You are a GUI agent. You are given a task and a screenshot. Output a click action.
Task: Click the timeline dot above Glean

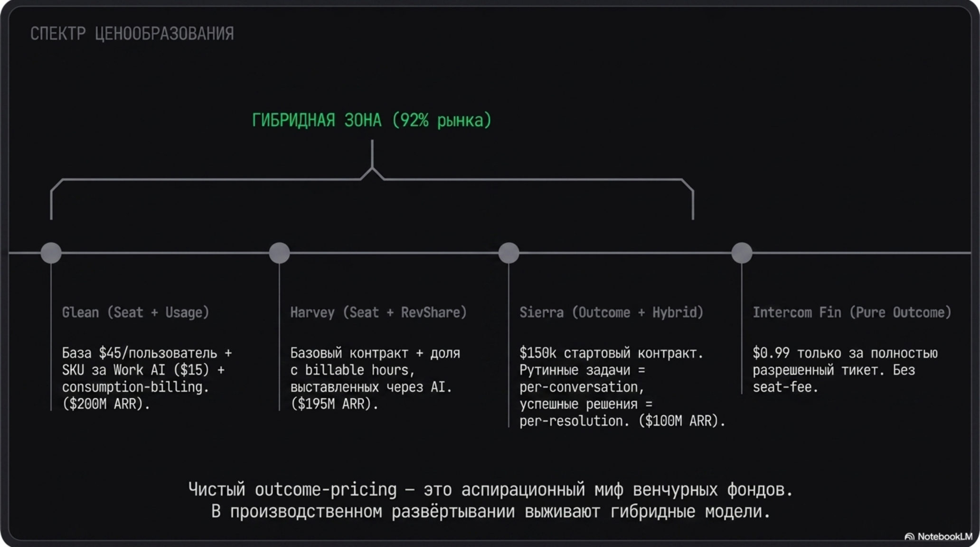point(51,253)
